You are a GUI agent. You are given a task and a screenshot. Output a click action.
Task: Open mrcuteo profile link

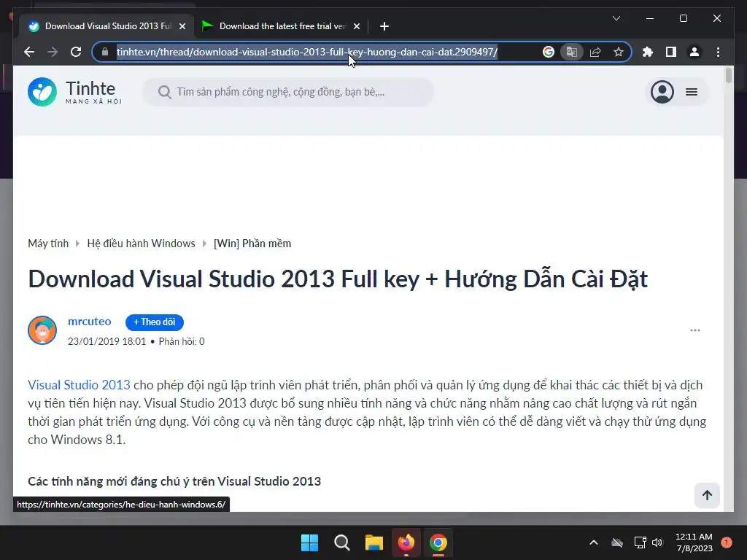point(90,322)
